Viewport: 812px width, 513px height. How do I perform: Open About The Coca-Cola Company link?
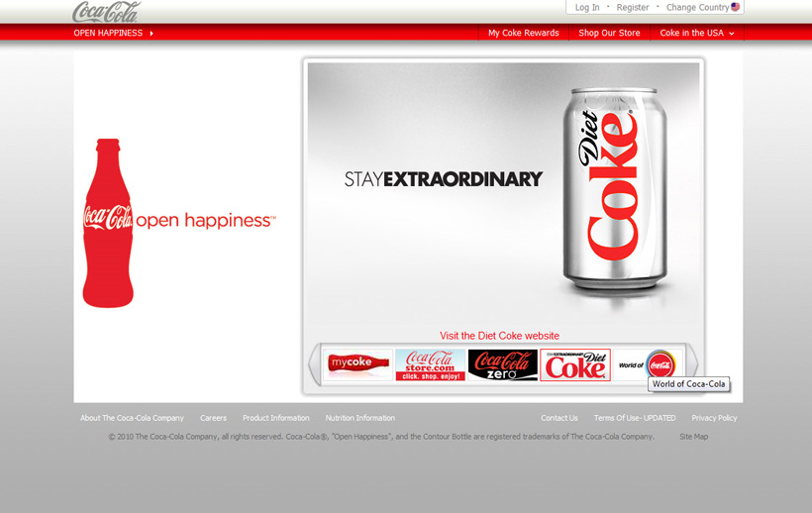click(132, 418)
